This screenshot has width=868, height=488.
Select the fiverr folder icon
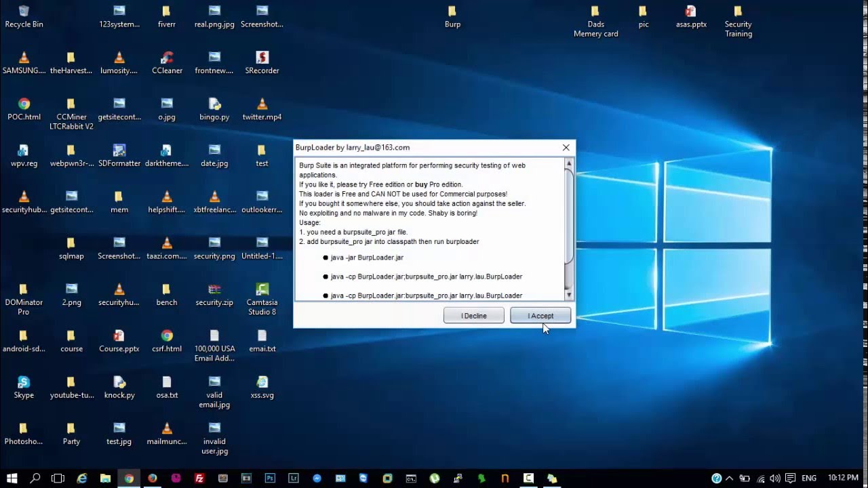coord(167,17)
